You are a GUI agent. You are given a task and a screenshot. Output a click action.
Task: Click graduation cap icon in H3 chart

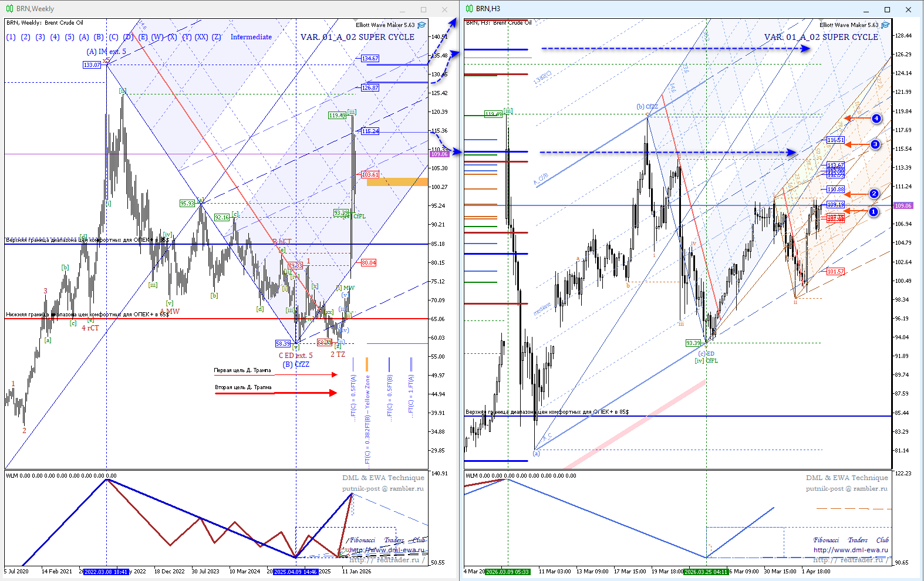pyautogui.click(x=885, y=25)
